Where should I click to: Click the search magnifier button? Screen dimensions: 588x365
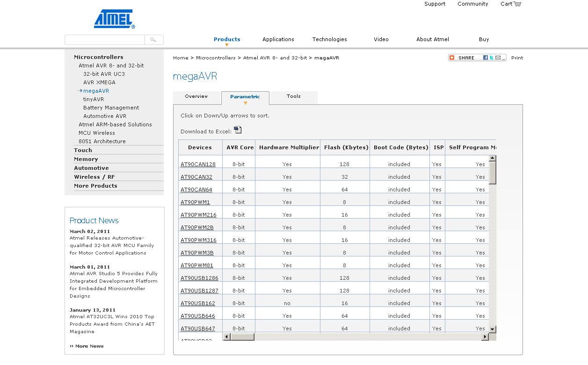153,40
